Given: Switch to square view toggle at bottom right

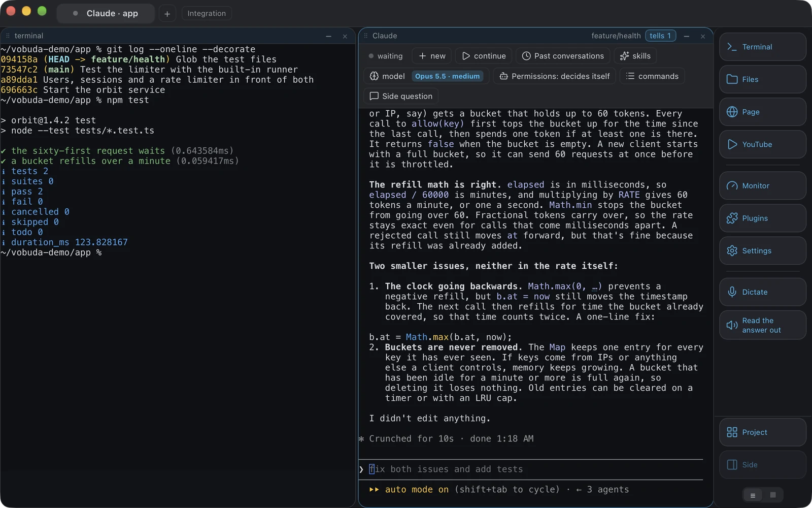Looking at the screenshot, I should (773, 495).
